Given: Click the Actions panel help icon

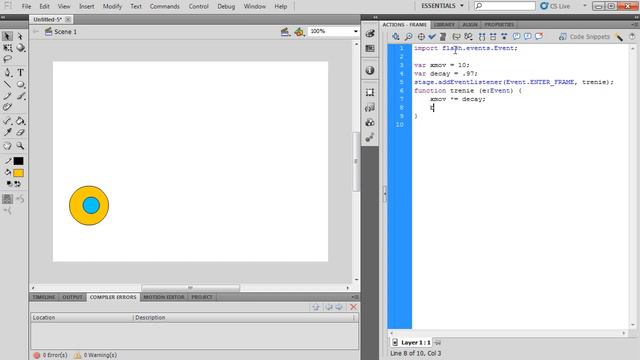Looking at the screenshot, I should click(x=632, y=37).
